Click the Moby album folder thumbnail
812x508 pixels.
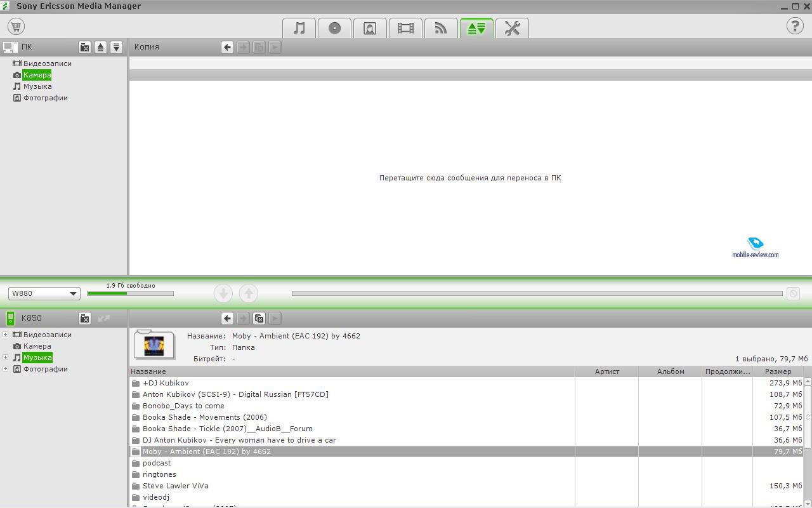(x=154, y=345)
